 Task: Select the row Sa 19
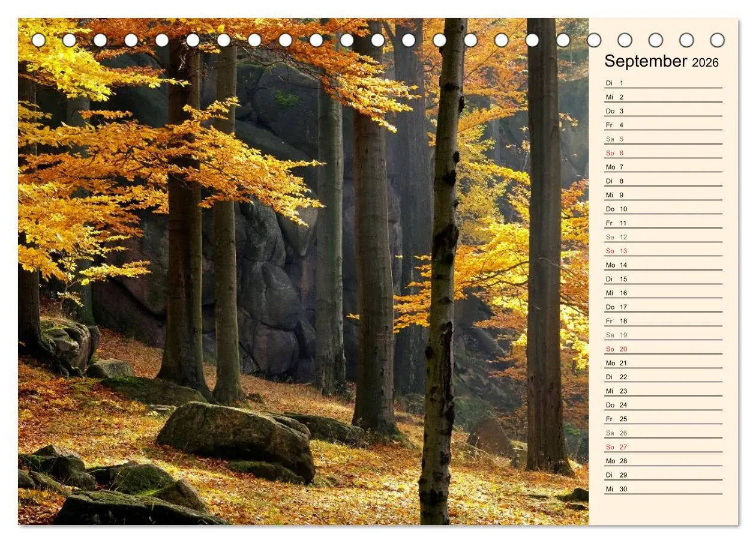pyautogui.click(x=663, y=334)
